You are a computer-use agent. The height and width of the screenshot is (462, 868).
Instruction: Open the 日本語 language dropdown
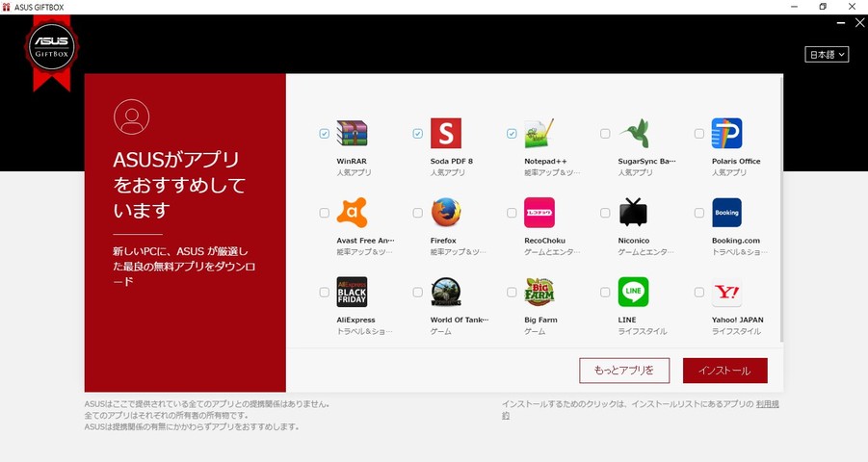(x=827, y=54)
